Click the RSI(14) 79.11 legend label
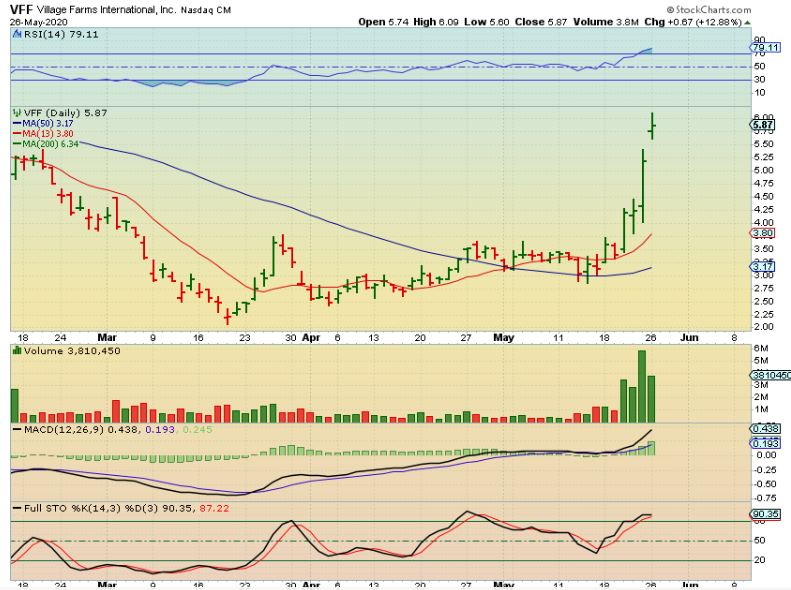 (62, 35)
